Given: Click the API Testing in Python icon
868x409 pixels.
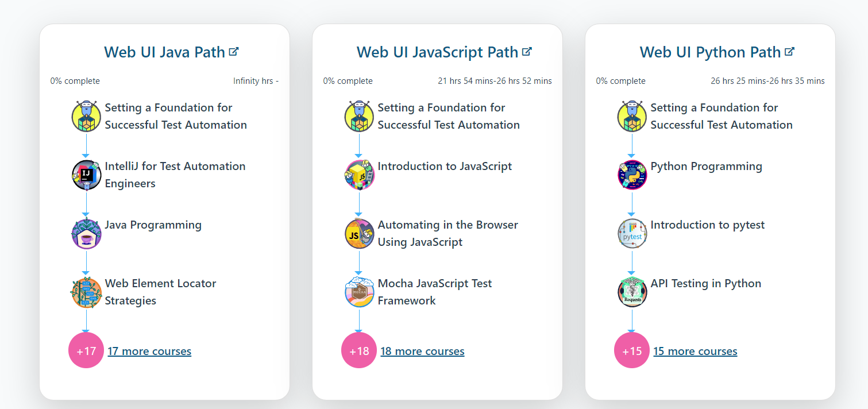Looking at the screenshot, I should pos(632,292).
